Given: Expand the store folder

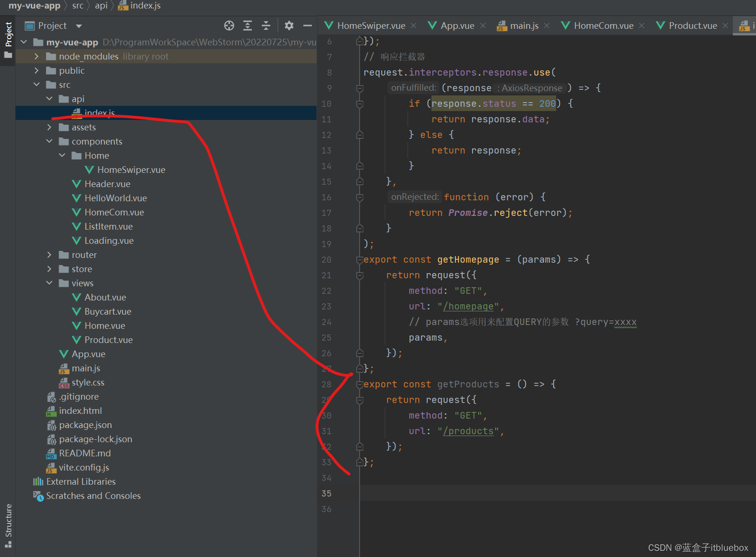Looking at the screenshot, I should point(50,269).
